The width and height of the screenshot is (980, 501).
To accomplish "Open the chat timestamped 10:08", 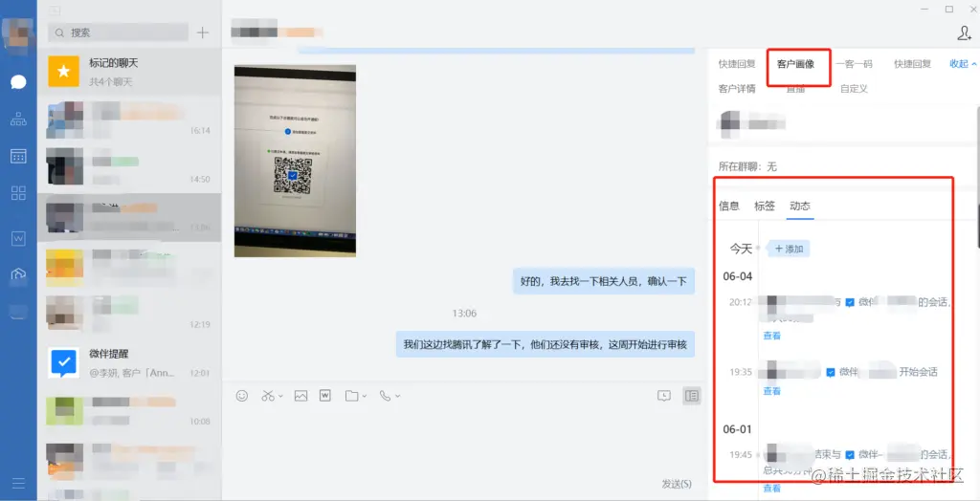I will pyautogui.click(x=129, y=410).
